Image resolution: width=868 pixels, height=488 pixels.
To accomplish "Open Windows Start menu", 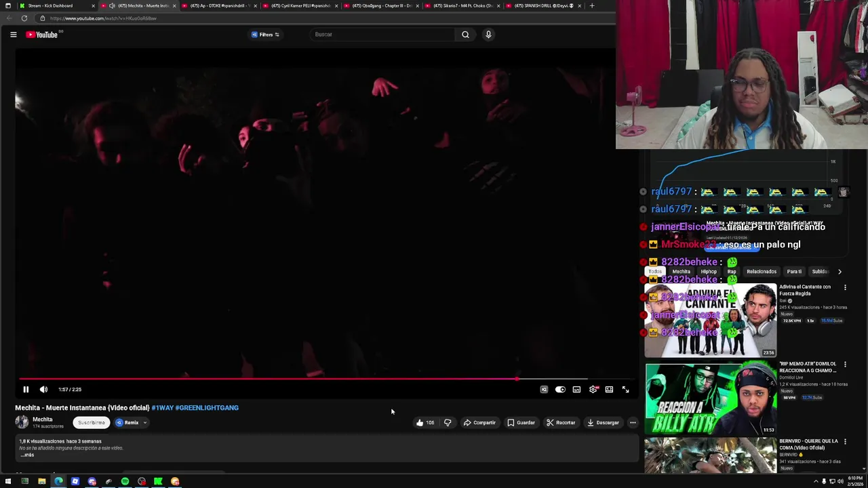I will [8, 482].
